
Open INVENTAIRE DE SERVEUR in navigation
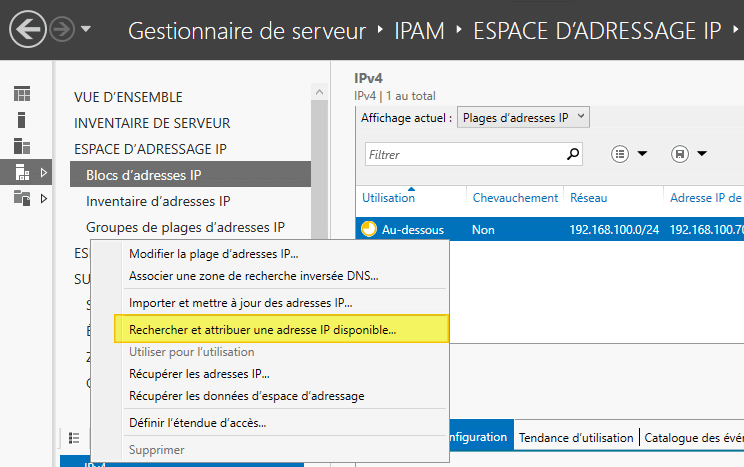[152, 123]
